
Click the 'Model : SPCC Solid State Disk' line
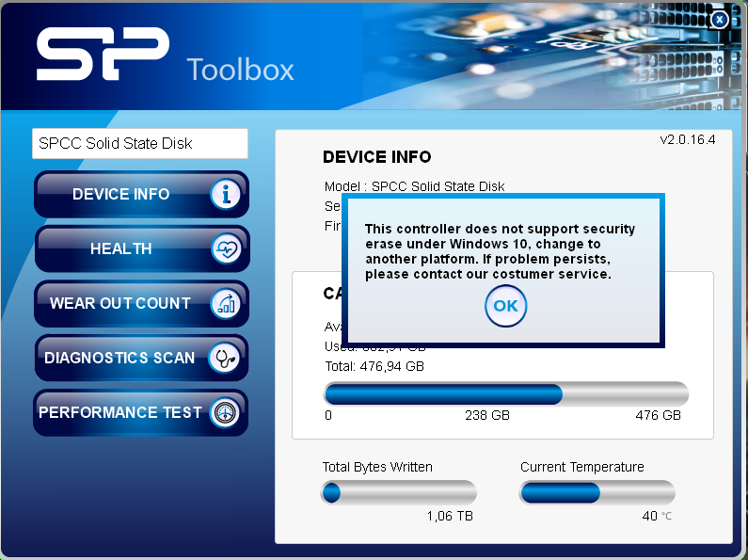pyautogui.click(x=414, y=186)
